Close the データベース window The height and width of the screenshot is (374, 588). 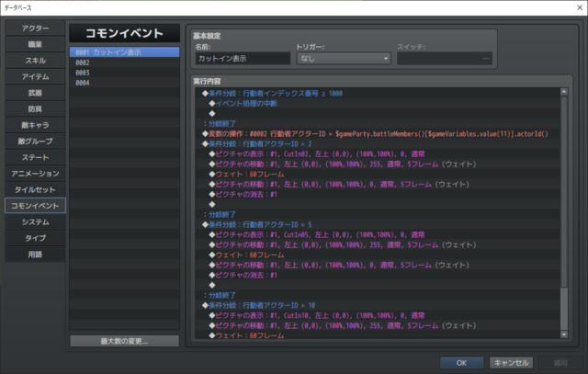click(x=580, y=7)
